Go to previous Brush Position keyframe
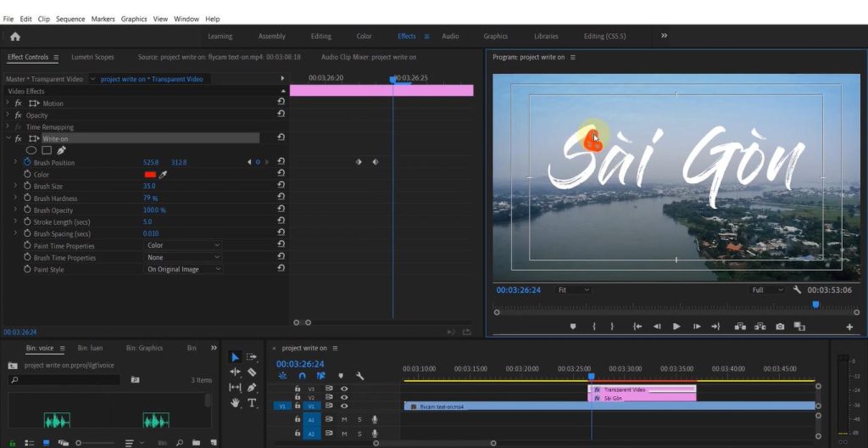868x448 pixels. [249, 162]
